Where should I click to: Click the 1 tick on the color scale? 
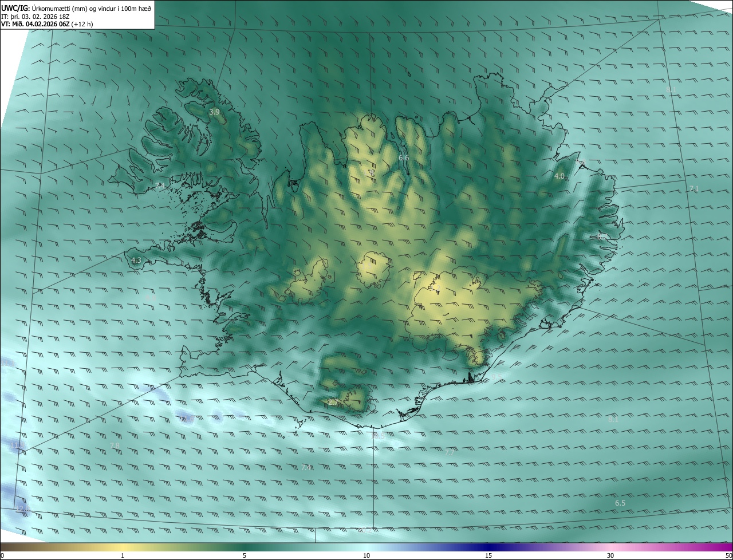123,555
